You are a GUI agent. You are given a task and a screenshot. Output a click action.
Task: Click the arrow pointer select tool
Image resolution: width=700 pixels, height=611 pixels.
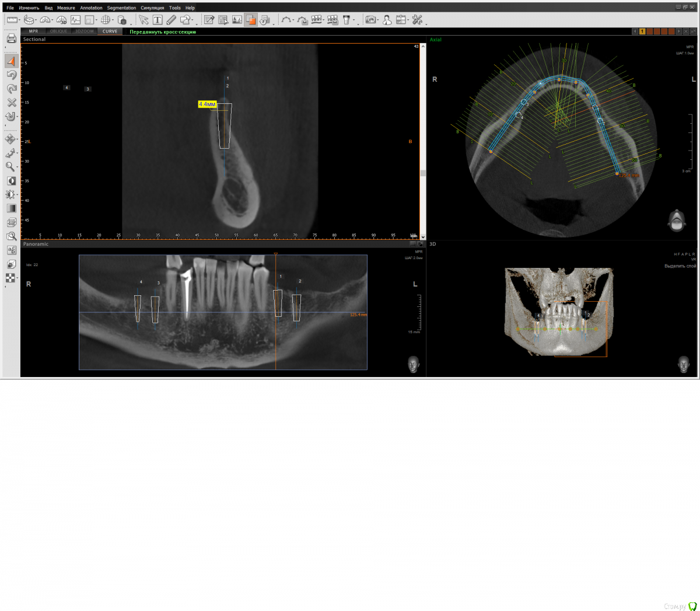tap(143, 20)
